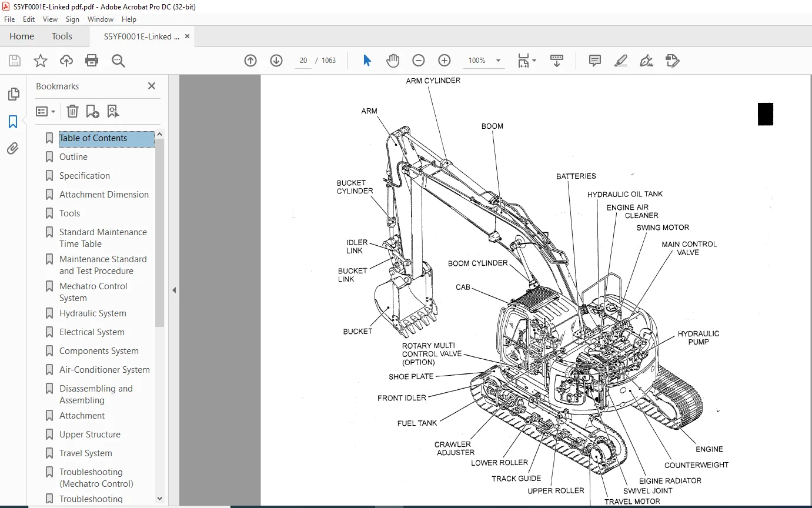Open the Outline bookmark

73,157
